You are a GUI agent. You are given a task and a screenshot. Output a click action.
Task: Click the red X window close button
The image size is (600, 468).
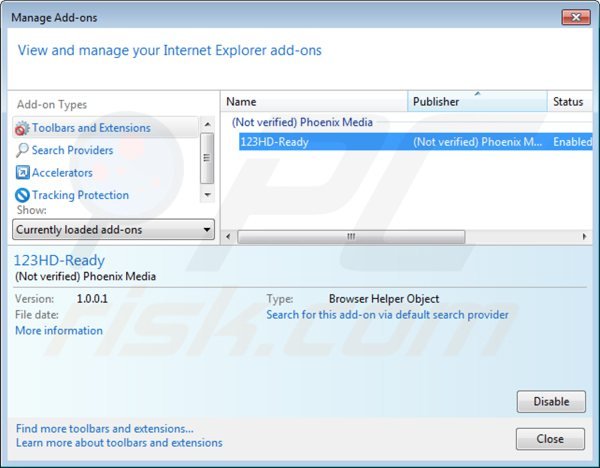click(x=576, y=17)
